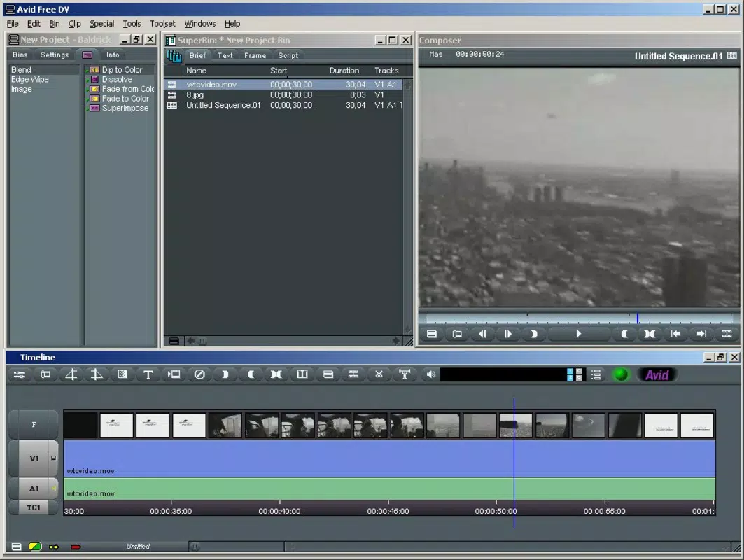Step one frame forward in Composer
The height and width of the screenshot is (560, 744).
click(507, 334)
